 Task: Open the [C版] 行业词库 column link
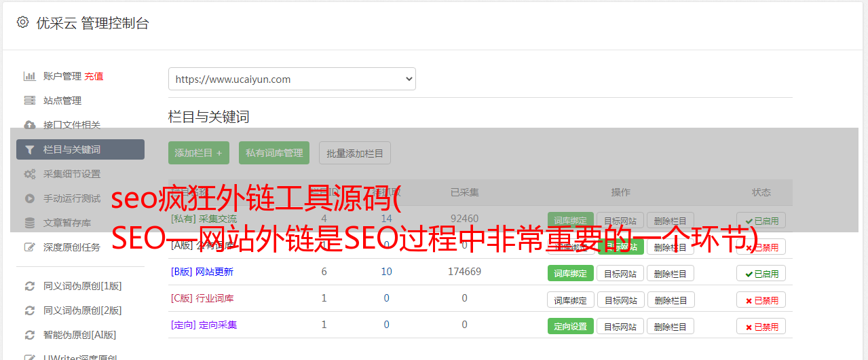(202, 298)
